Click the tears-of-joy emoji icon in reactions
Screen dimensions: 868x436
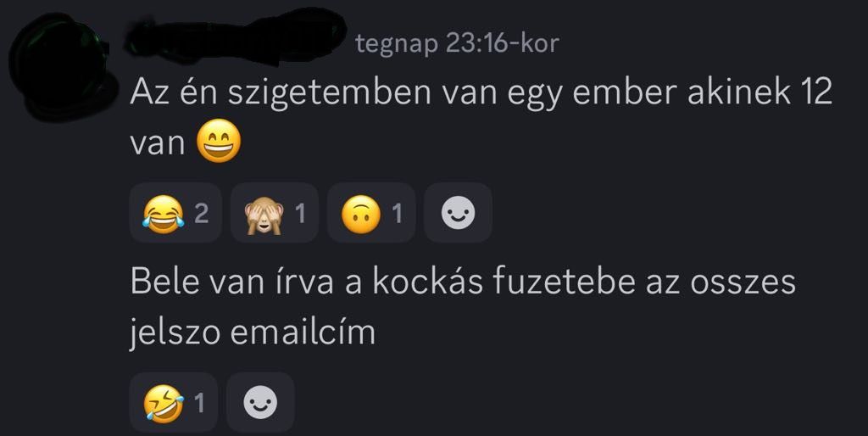click(x=164, y=214)
